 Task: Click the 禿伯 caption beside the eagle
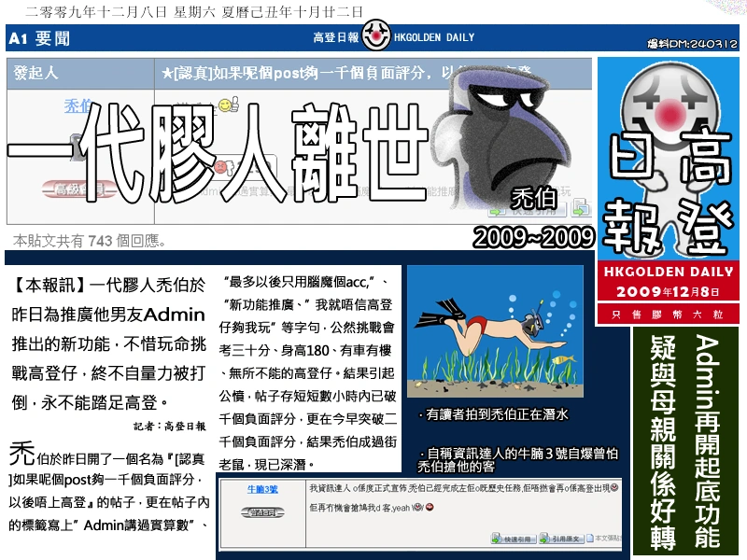pos(533,198)
